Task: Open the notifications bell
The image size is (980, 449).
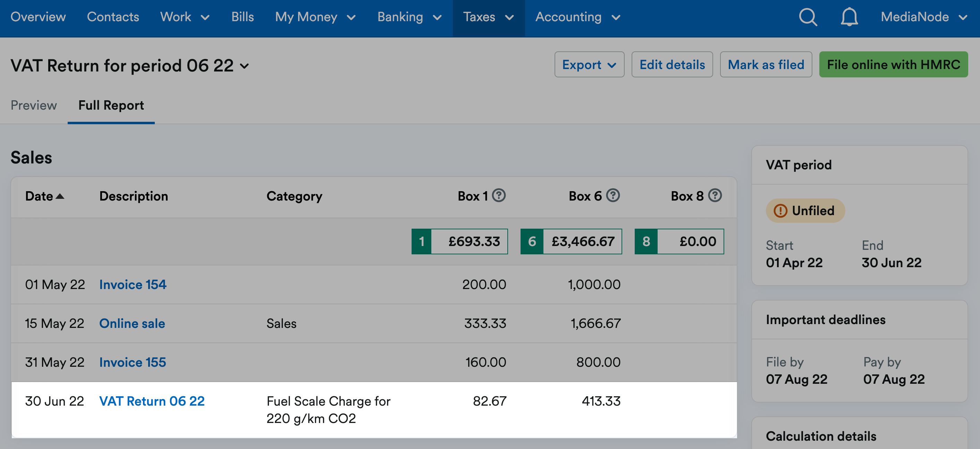Action: point(849,17)
